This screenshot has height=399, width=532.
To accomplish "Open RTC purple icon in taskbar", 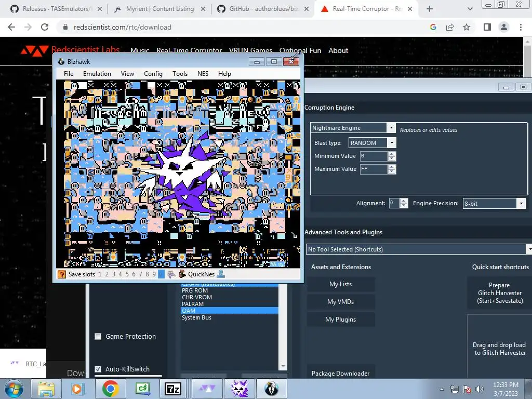I will pos(207,389).
